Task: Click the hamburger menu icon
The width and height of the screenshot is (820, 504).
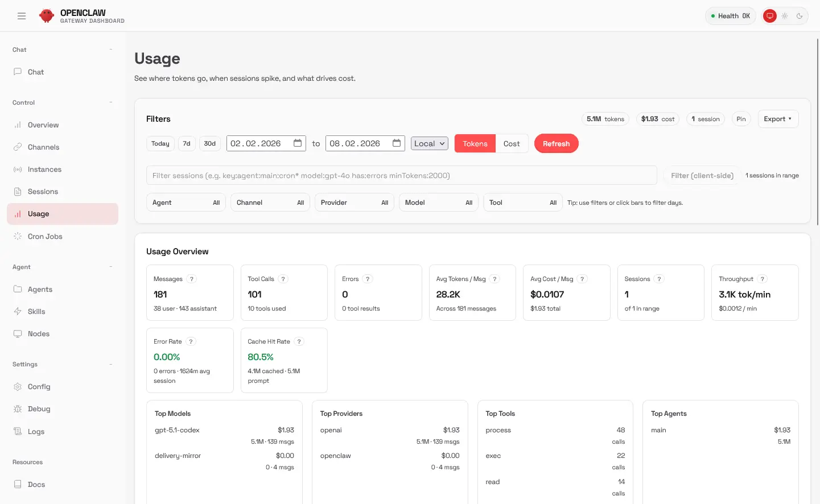Action: click(x=22, y=16)
